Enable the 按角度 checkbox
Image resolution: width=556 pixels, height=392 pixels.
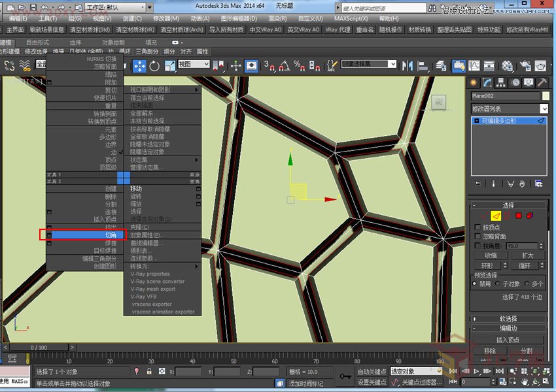click(x=478, y=246)
